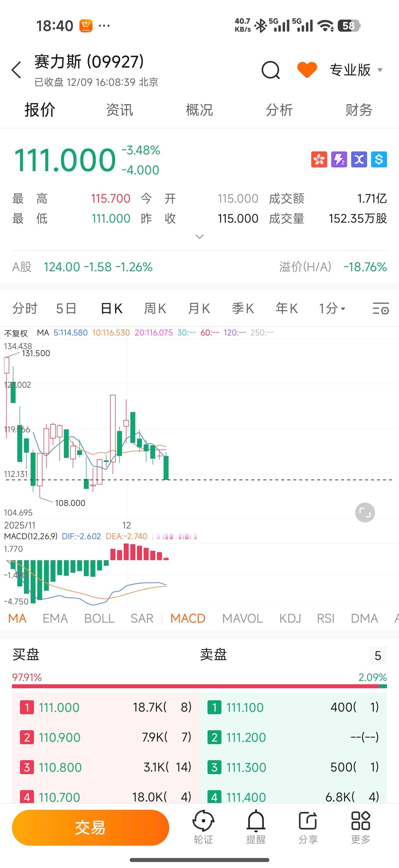Expand chart to fullscreen
Image resolution: width=399 pixels, height=868 pixels.
tap(365, 513)
